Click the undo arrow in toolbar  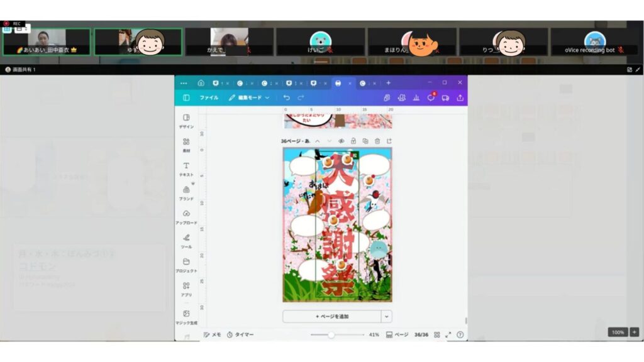(x=287, y=98)
